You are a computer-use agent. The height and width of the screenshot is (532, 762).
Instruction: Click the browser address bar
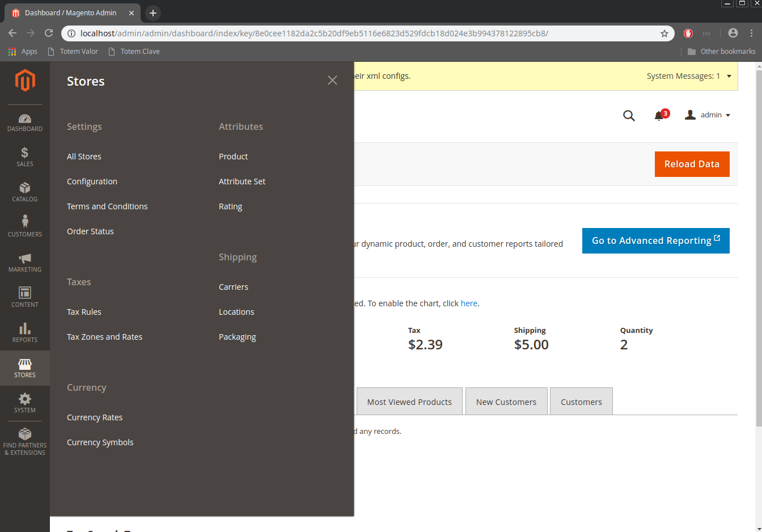click(x=363, y=33)
